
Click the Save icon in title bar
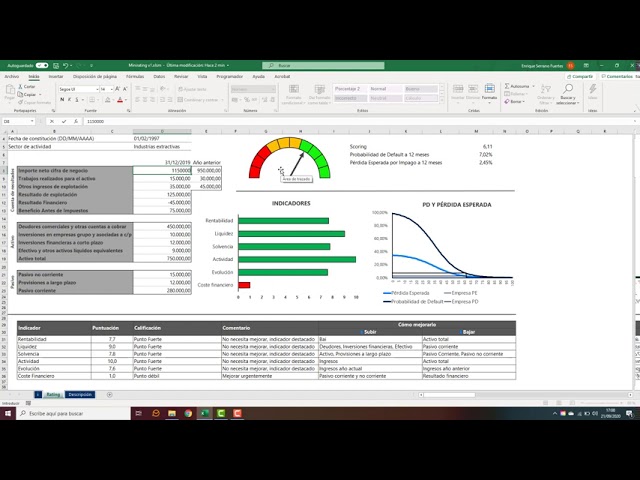point(56,65)
